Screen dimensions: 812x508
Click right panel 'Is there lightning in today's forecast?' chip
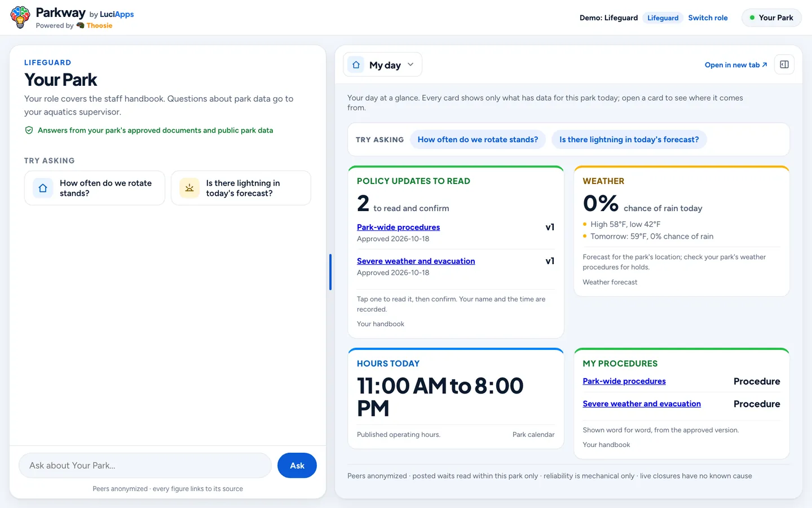[629, 139]
